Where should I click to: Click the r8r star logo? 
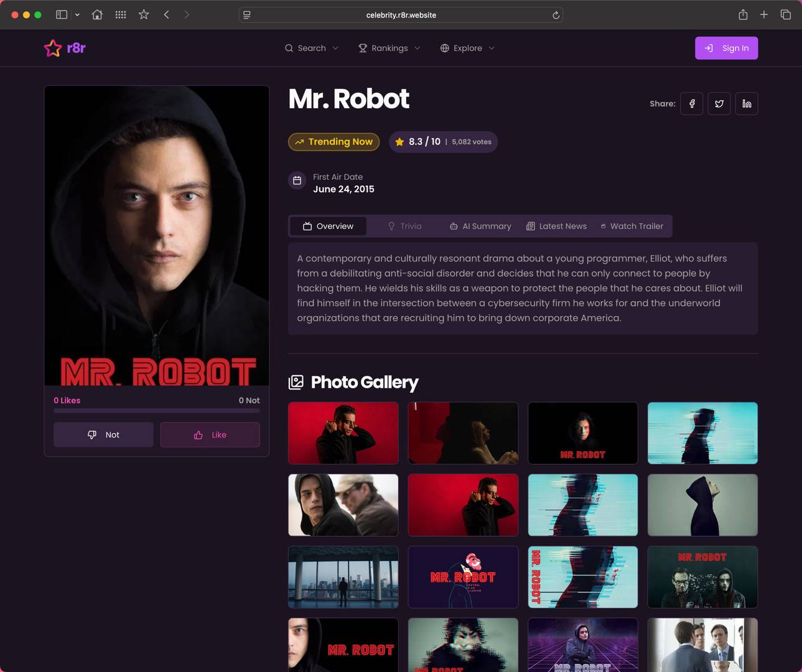tap(53, 48)
